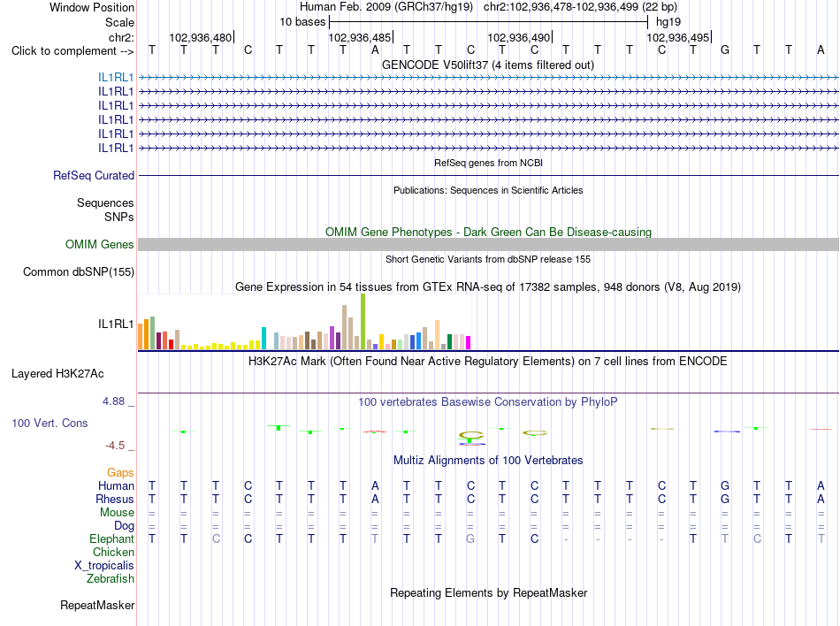Viewport: 840px width, 626px height.
Task: Click GENCODE V50lift37 track title
Action: [488, 65]
